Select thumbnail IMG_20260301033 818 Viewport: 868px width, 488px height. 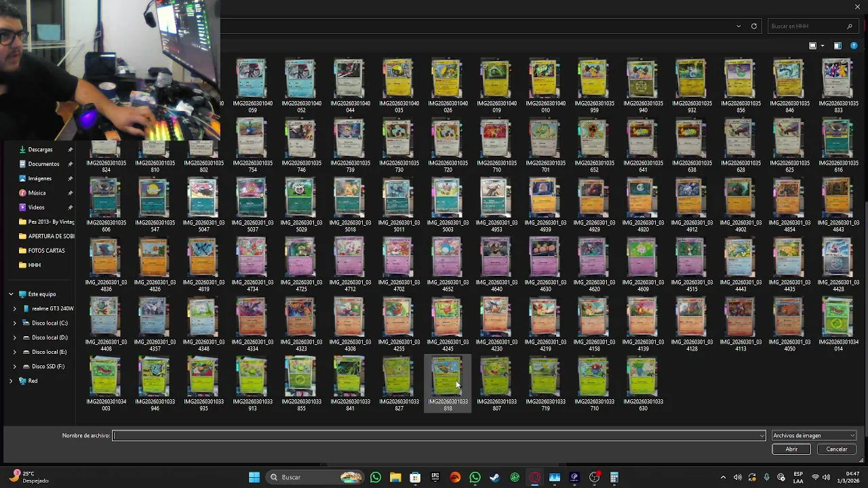448,384
